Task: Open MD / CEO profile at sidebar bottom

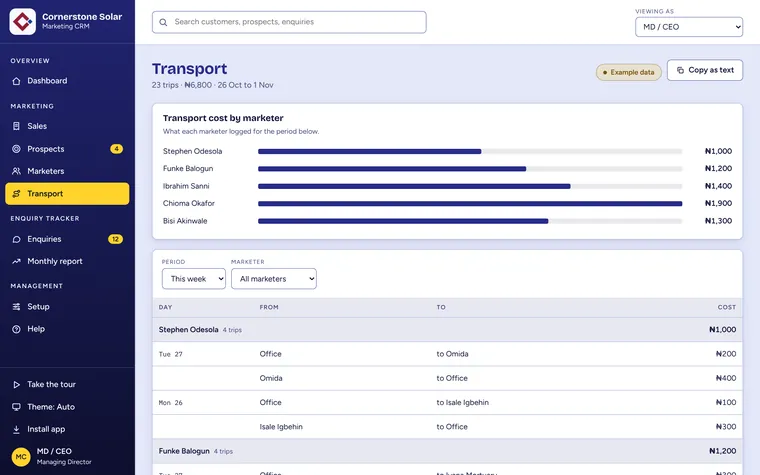Action: coord(67,457)
